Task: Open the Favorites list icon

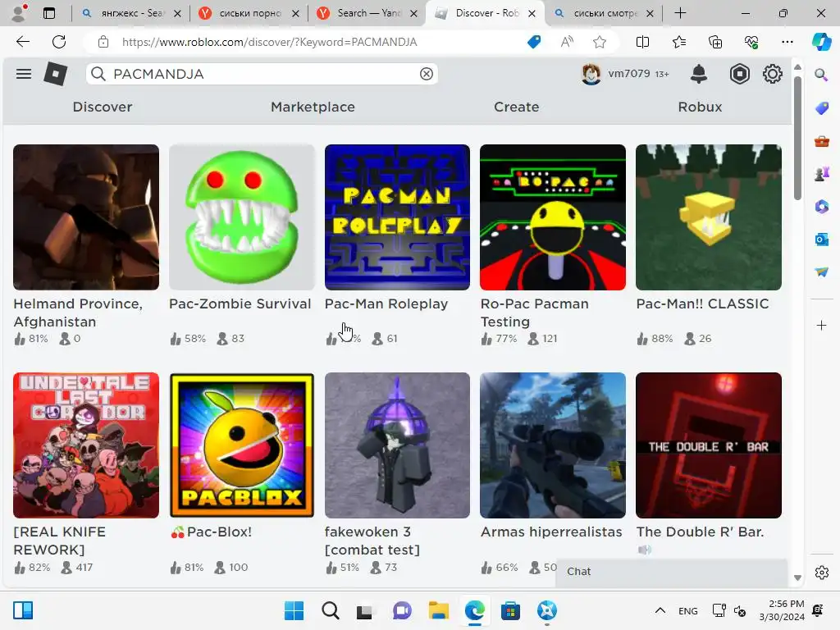Action: (x=678, y=42)
